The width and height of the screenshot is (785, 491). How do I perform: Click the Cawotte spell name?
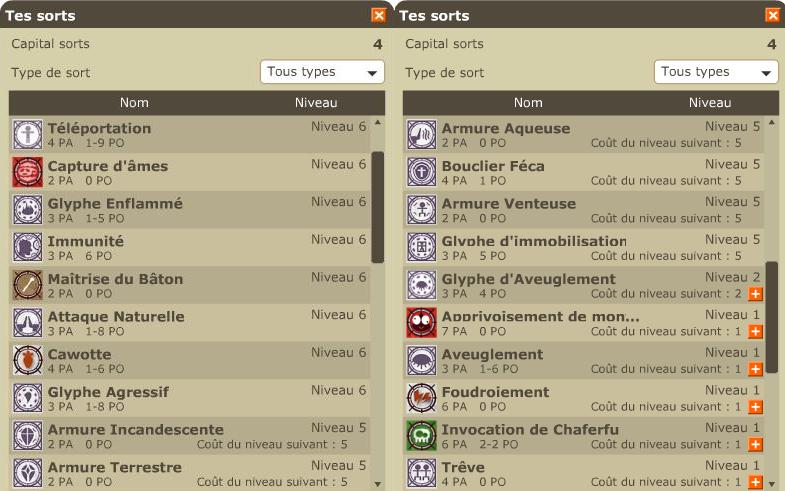80,354
